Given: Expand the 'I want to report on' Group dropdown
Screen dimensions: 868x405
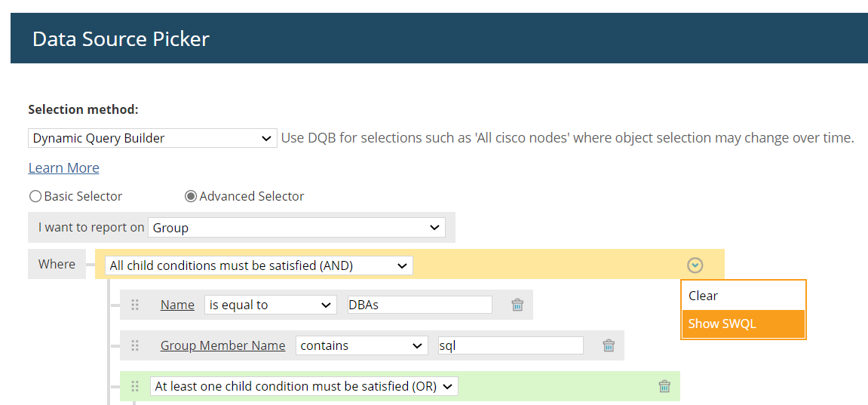Looking at the screenshot, I should 296,228.
